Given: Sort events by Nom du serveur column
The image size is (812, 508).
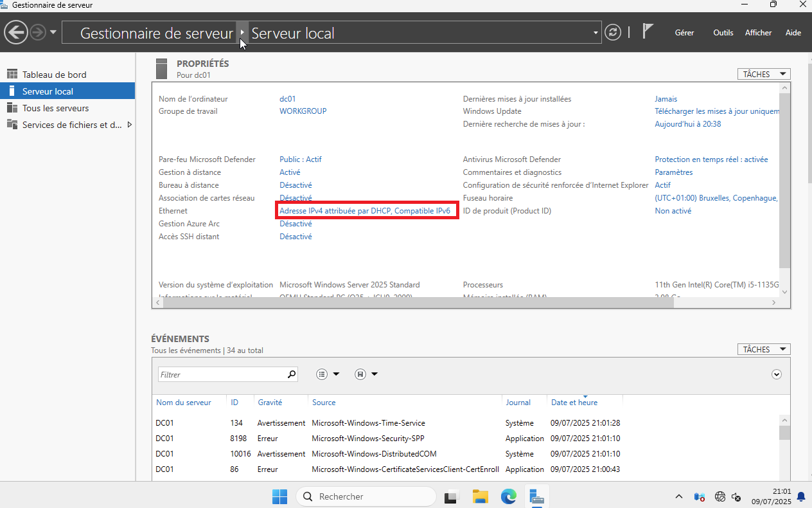Looking at the screenshot, I should [184, 403].
